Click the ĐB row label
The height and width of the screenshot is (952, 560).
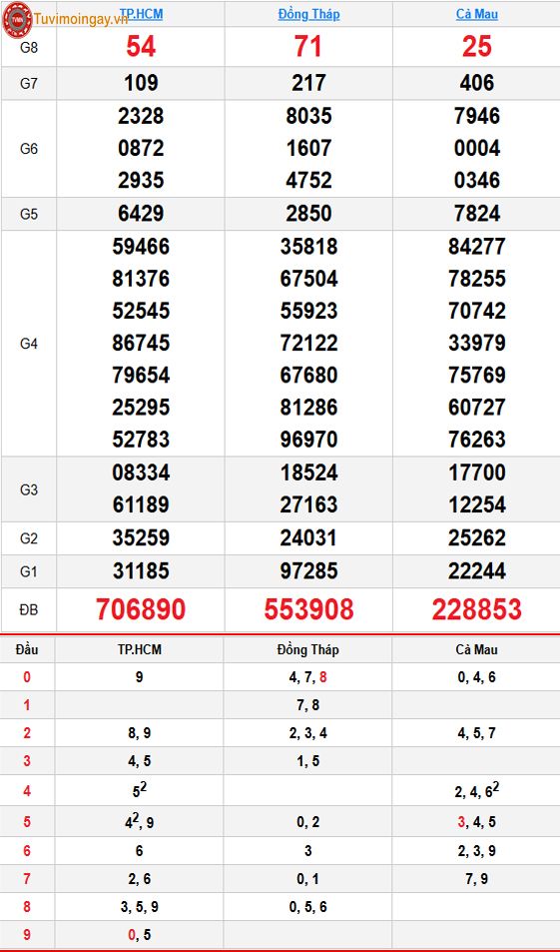tap(29, 610)
